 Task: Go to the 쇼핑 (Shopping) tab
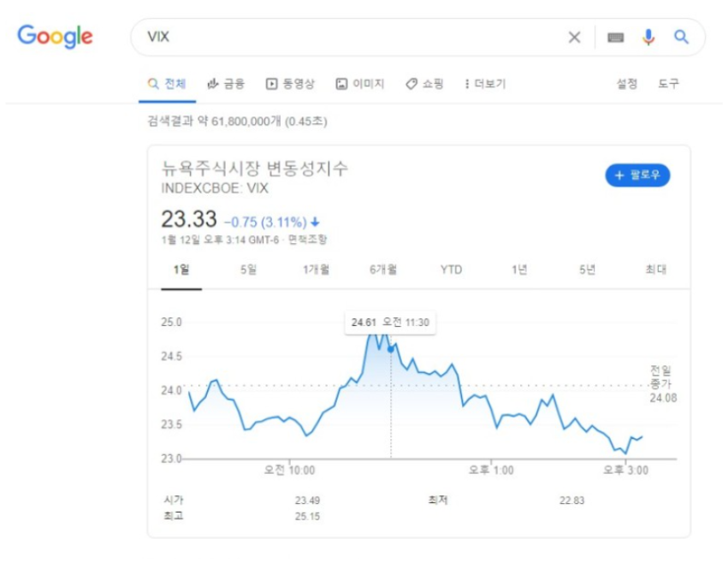424,84
